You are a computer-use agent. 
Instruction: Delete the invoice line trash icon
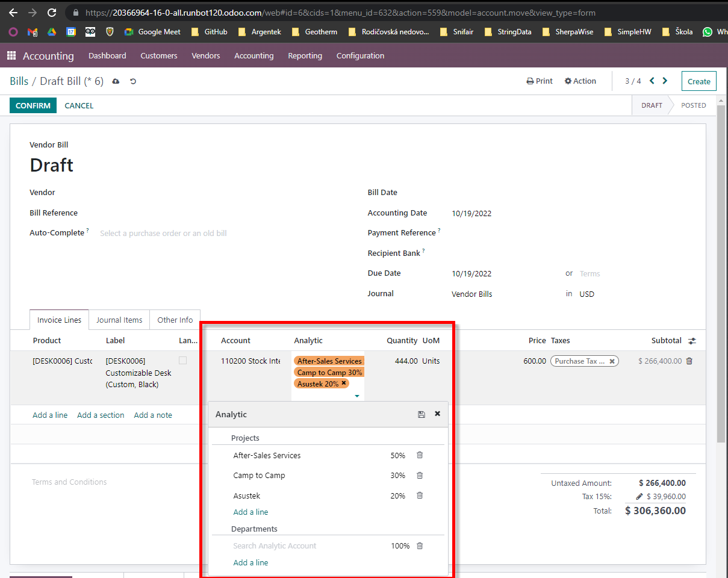point(689,361)
